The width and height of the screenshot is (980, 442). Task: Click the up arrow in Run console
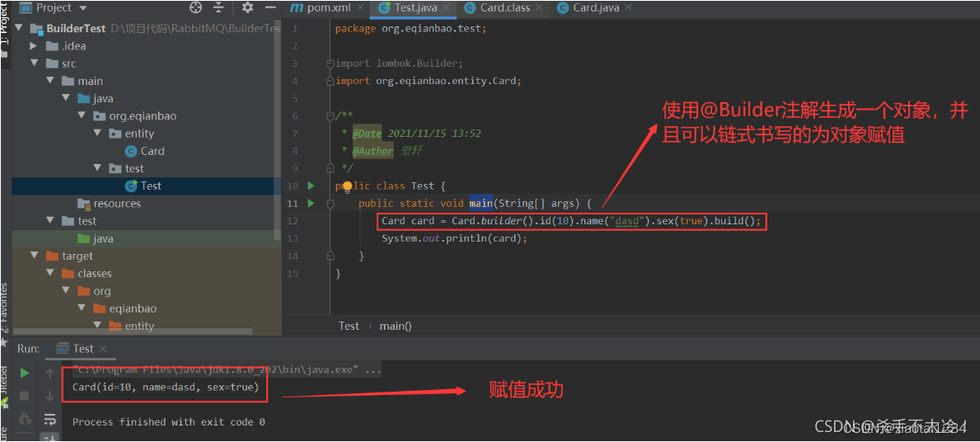click(50, 374)
